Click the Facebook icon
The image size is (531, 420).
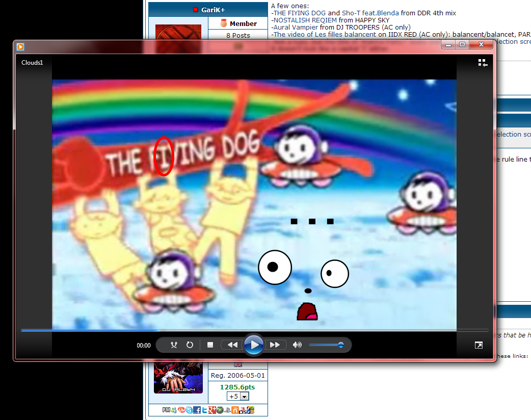[197, 410]
